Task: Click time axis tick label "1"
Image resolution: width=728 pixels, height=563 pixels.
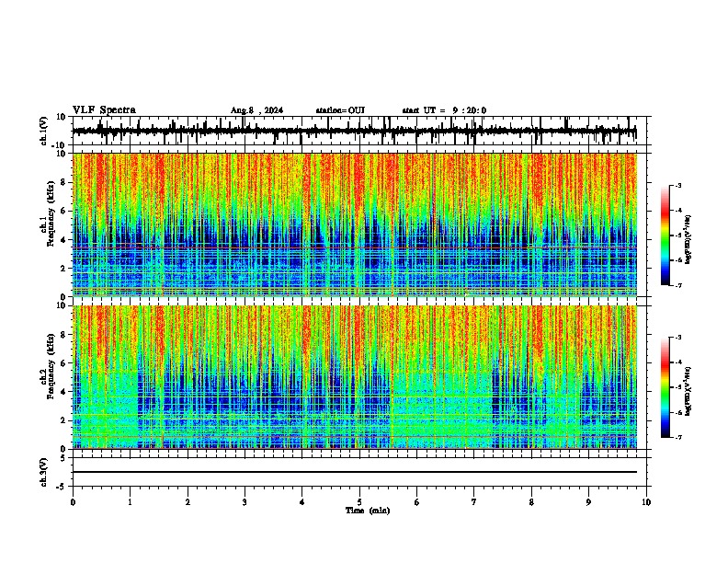Action: click(131, 502)
